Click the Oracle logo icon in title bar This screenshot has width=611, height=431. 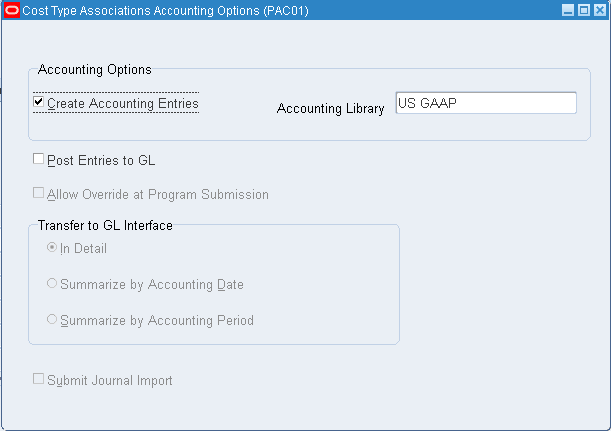point(11,10)
